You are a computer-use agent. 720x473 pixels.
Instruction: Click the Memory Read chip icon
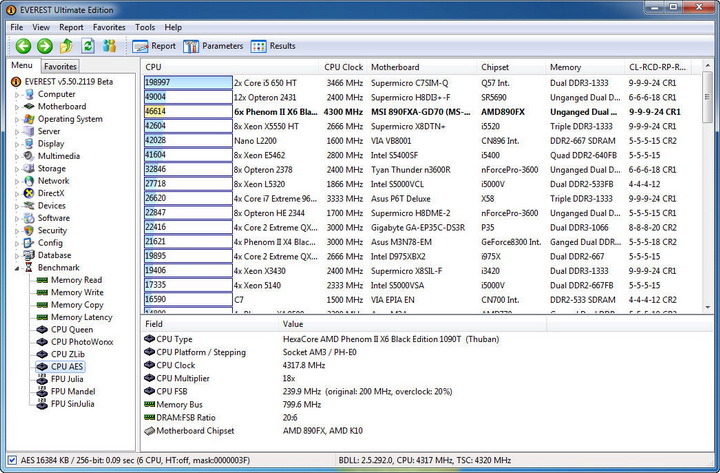[x=42, y=280]
